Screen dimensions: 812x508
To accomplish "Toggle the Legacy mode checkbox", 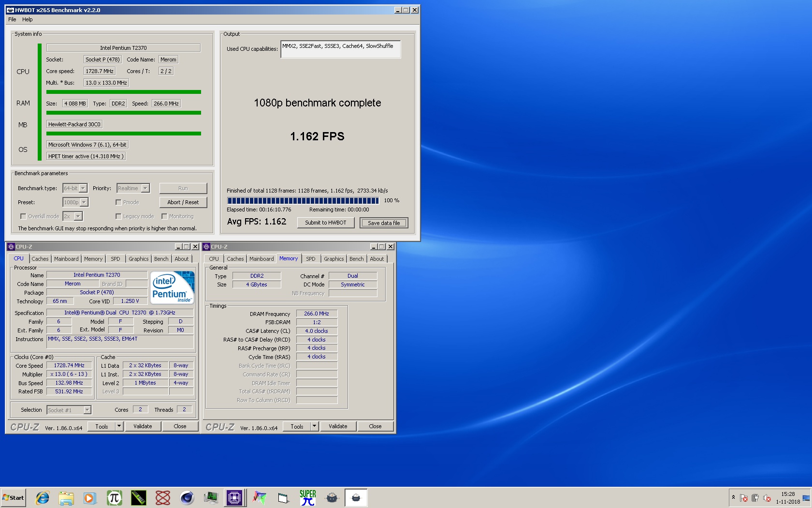I will pos(118,216).
